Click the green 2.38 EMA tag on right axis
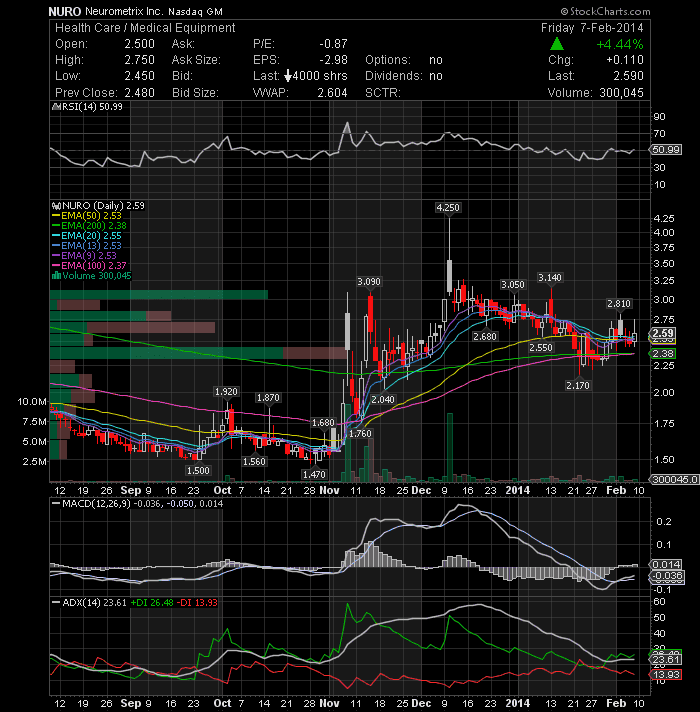Viewport: 700px width, 712px height. click(x=663, y=353)
